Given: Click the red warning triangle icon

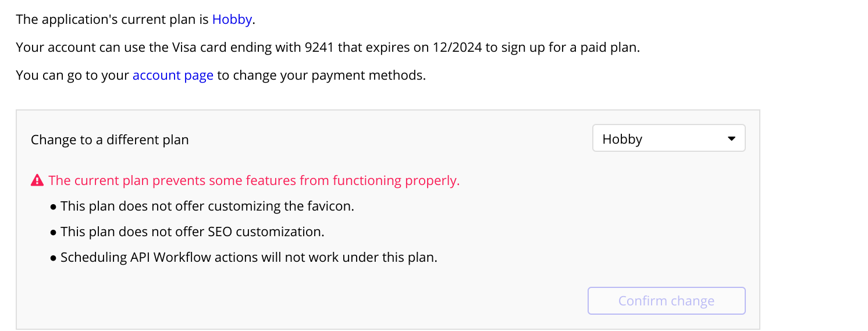Looking at the screenshot, I should click(37, 180).
